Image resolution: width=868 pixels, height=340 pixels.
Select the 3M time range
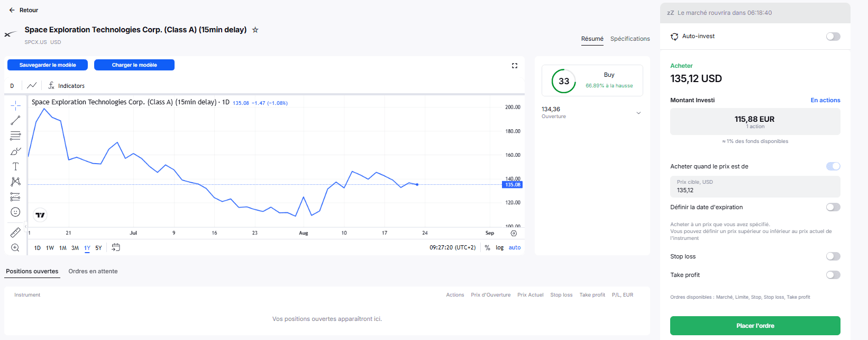pyautogui.click(x=75, y=248)
